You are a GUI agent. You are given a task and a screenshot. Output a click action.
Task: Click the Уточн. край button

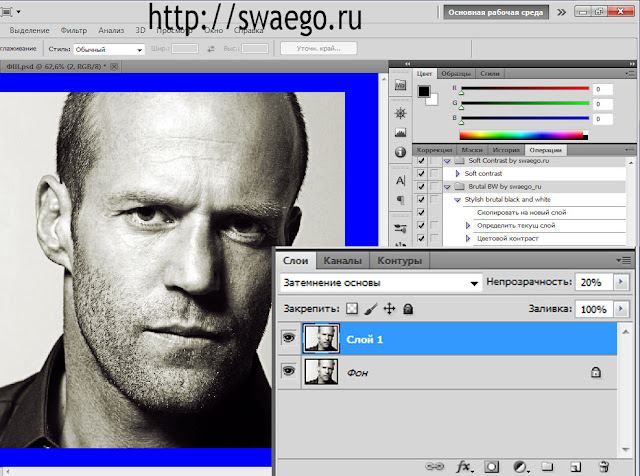coord(318,49)
